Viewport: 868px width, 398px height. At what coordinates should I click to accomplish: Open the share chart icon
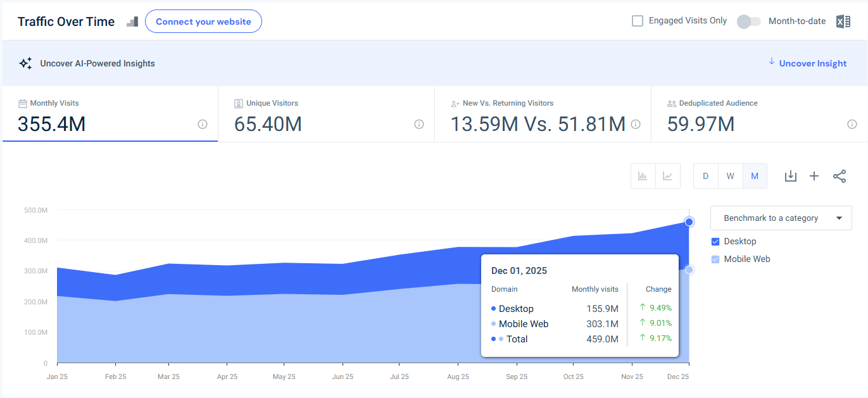pyautogui.click(x=840, y=176)
